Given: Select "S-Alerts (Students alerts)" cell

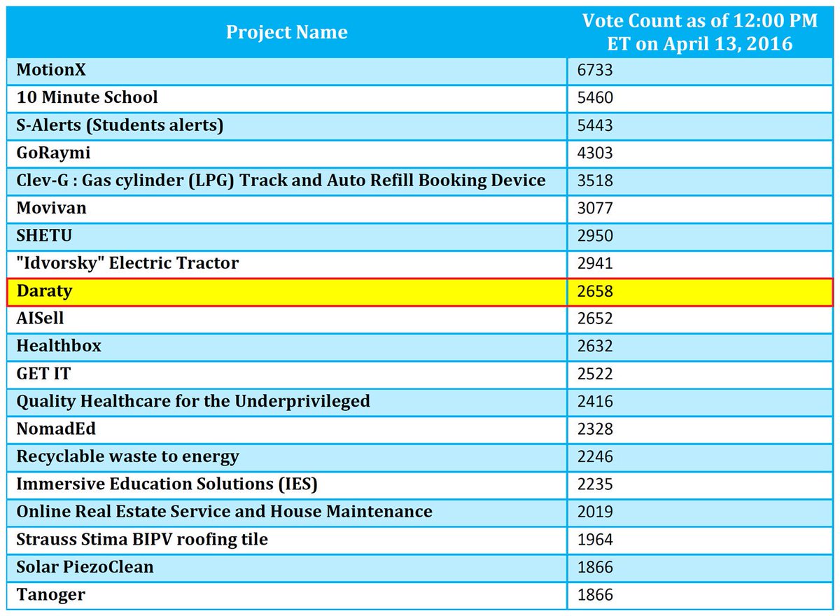Looking at the screenshot, I should (287, 125).
